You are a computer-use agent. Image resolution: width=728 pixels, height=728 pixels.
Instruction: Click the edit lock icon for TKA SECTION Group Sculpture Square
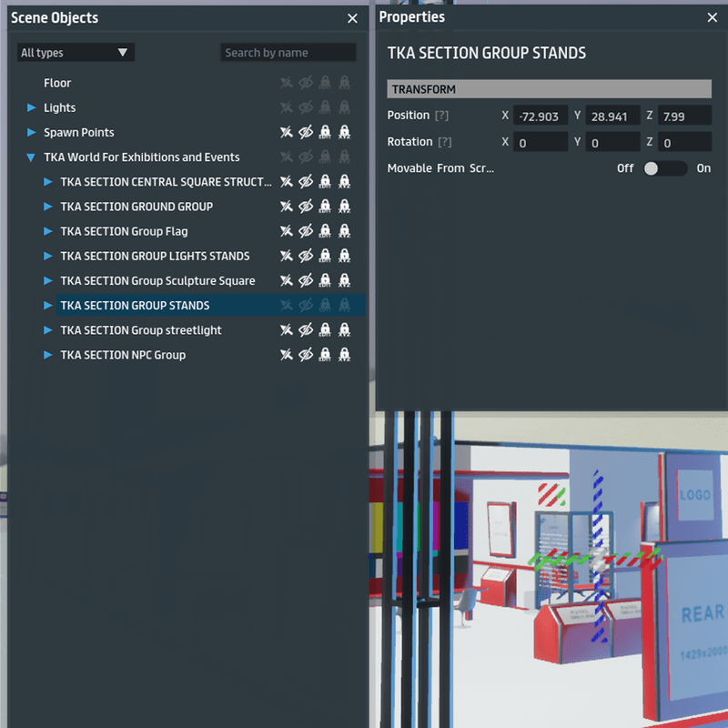coord(325,281)
